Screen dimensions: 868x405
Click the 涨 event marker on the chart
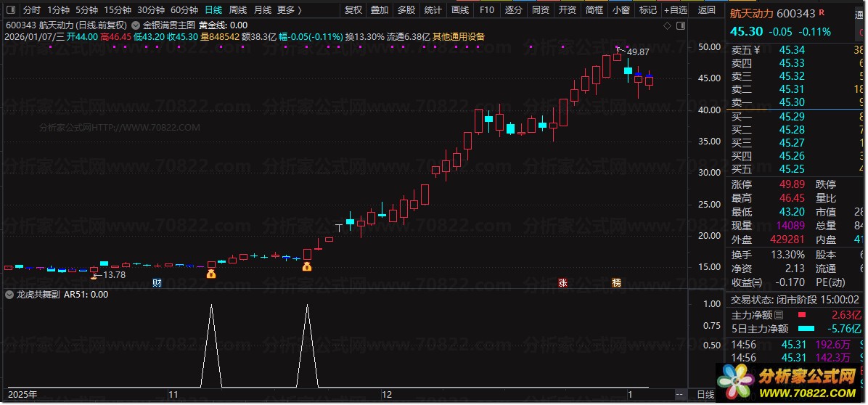tap(562, 283)
